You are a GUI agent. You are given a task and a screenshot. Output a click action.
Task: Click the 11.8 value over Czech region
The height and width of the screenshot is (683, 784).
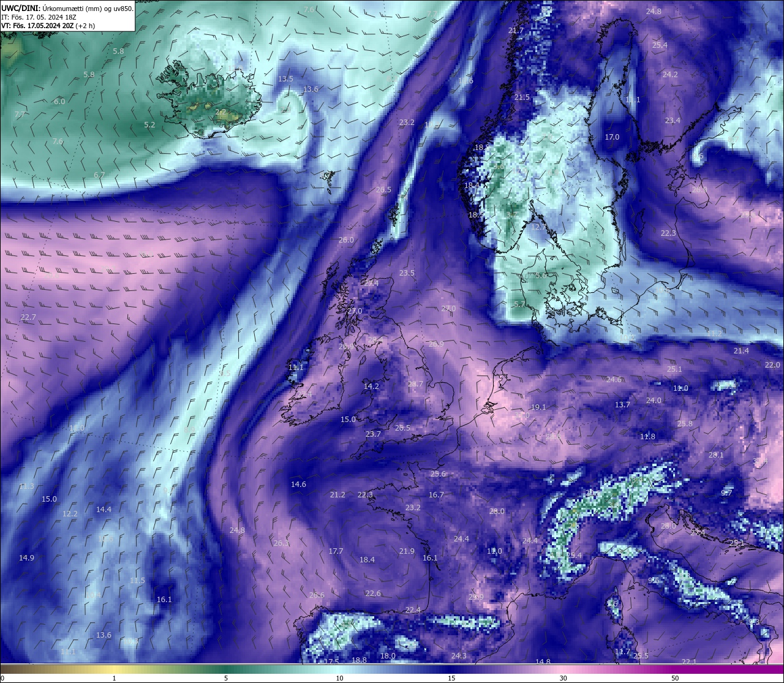pyautogui.click(x=647, y=437)
